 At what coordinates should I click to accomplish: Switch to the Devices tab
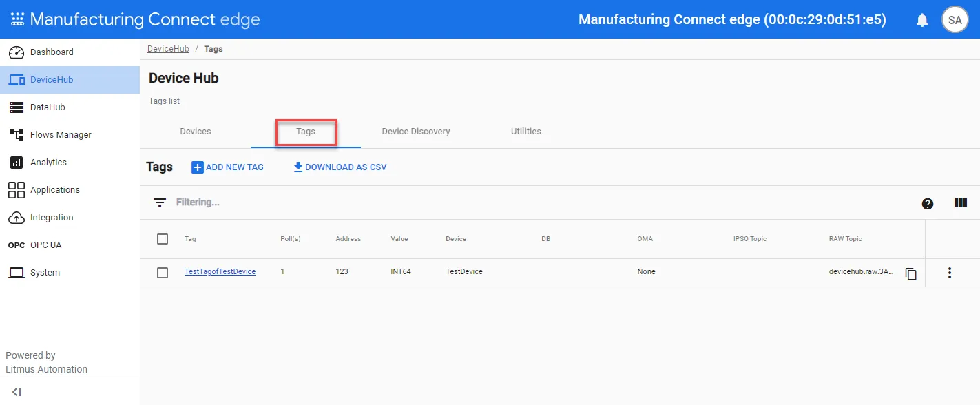(196, 132)
